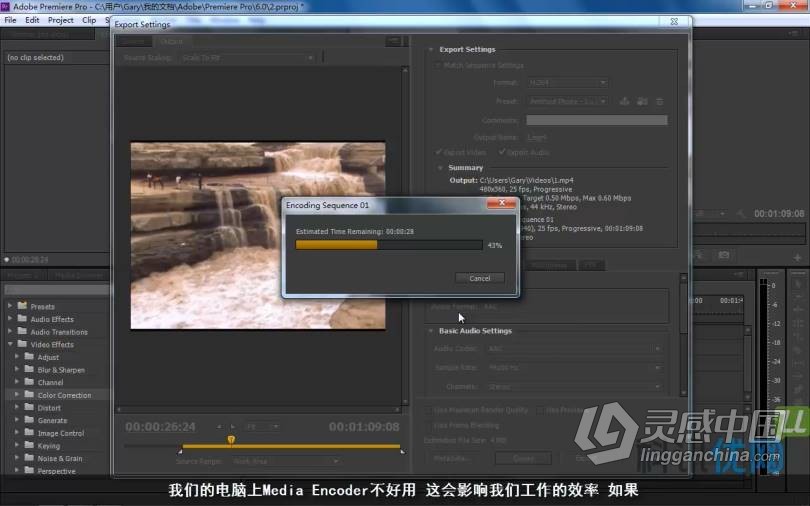Toggle the Use Previews checkbox
The image size is (810, 506).
pos(540,410)
